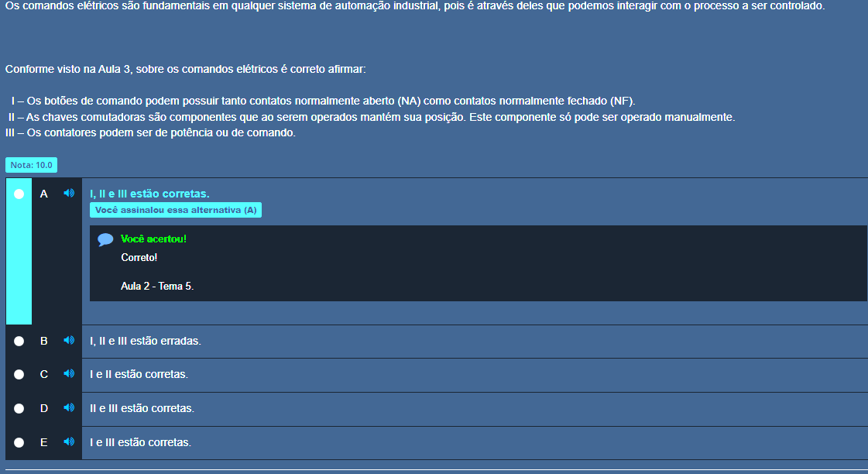The height and width of the screenshot is (474, 868).
Task: Hit the speaker icon beside option E
Action: [x=69, y=442]
